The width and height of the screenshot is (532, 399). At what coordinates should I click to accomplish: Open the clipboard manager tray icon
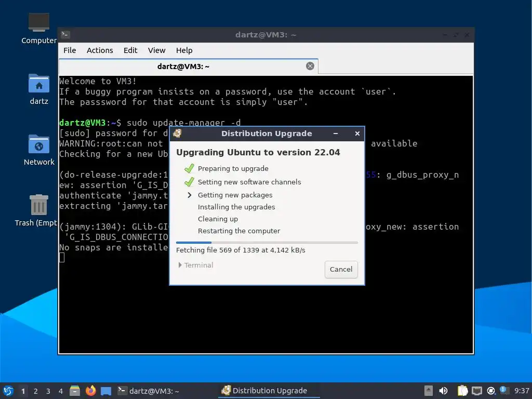pyautogui.click(x=462, y=391)
